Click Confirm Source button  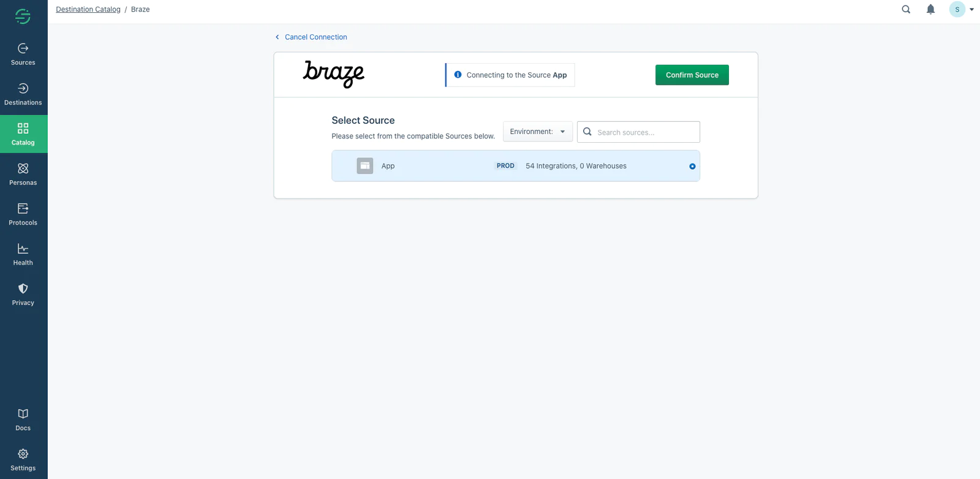pos(692,75)
